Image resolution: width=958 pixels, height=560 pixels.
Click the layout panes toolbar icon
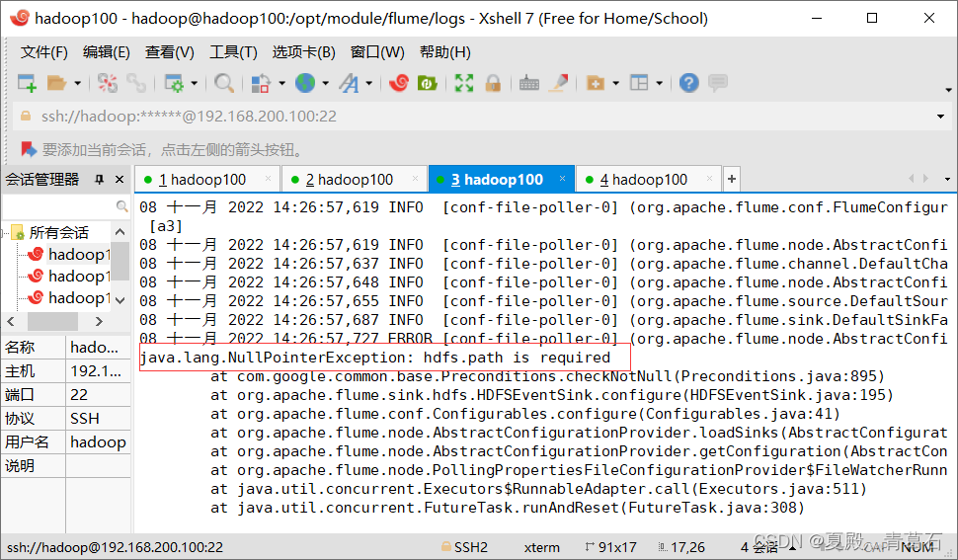tap(639, 83)
